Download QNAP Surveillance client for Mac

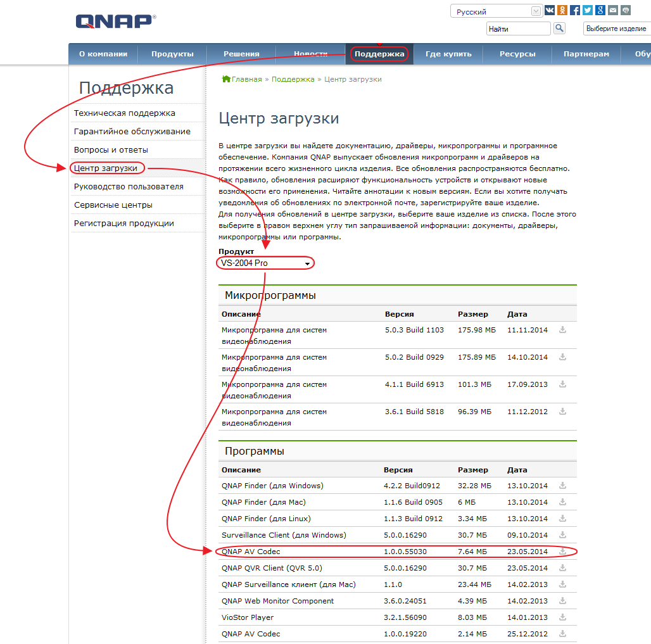click(562, 584)
